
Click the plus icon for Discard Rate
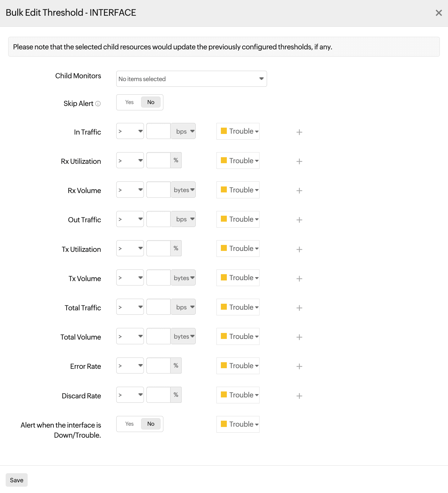click(299, 396)
